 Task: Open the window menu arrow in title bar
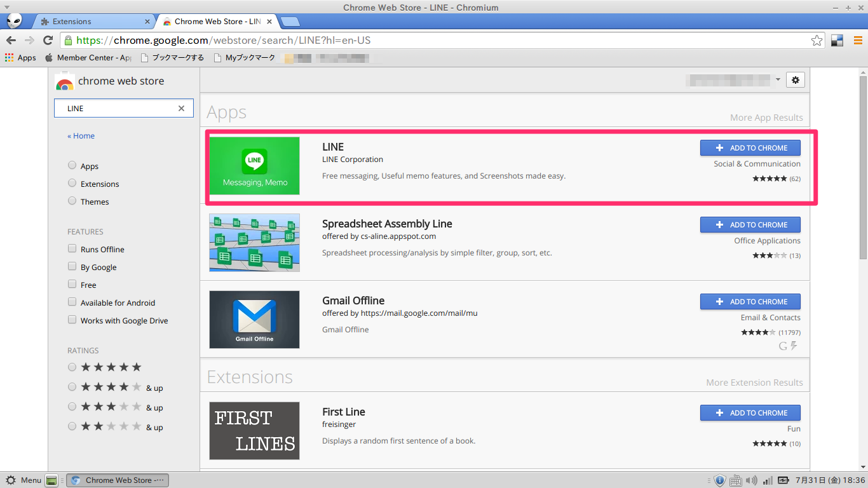click(x=6, y=7)
